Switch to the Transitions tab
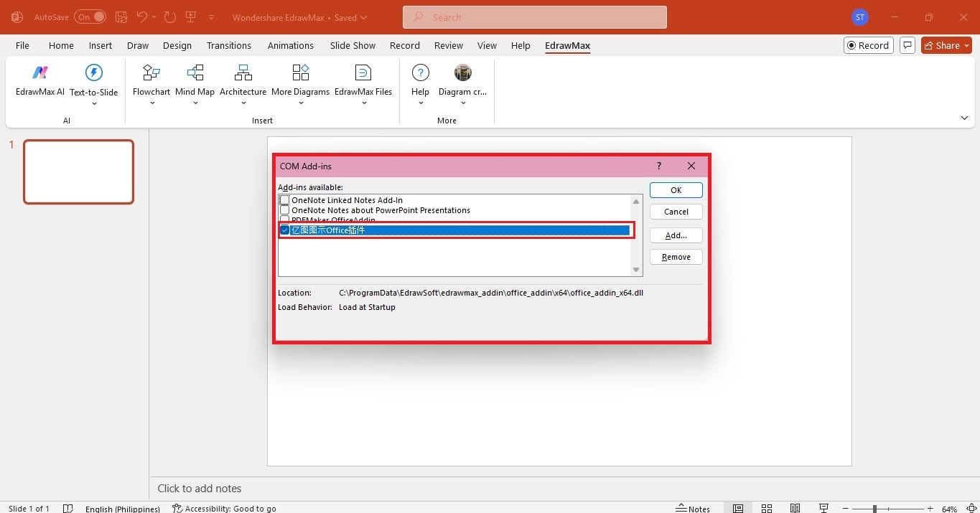Viewport: 980px width, 513px height. (229, 45)
